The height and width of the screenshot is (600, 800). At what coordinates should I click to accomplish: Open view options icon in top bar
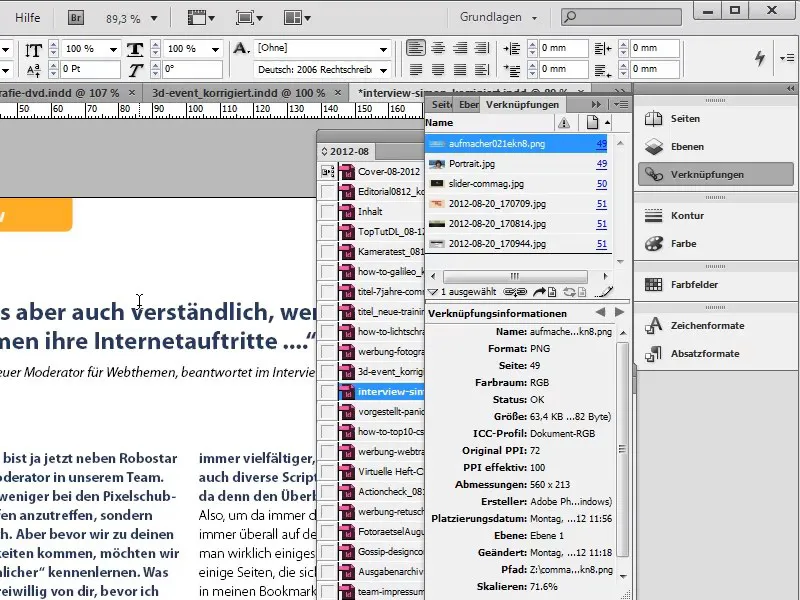pos(201,18)
